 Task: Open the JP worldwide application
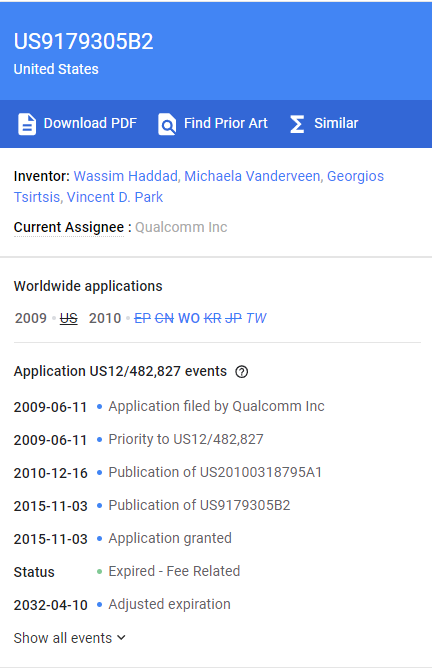point(233,318)
